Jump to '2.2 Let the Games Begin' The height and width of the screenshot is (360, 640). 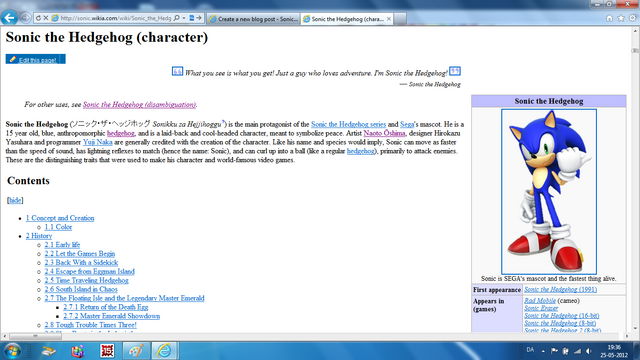tap(80, 253)
